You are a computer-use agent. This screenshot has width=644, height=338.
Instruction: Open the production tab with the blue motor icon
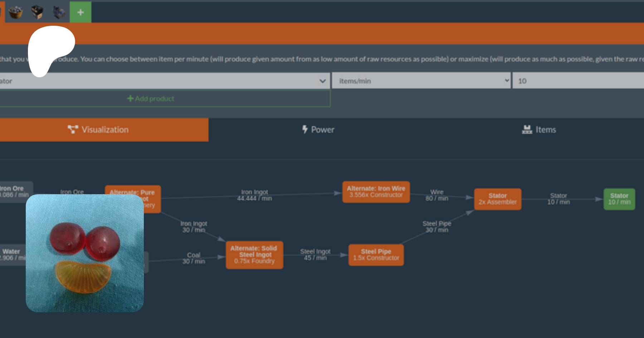[x=59, y=12]
